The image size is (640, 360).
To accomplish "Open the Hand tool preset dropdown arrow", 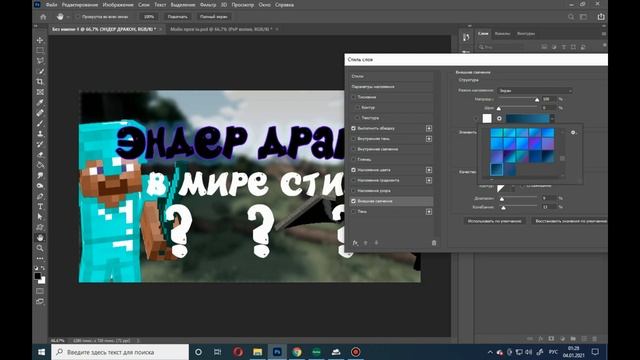I will pos(68,17).
